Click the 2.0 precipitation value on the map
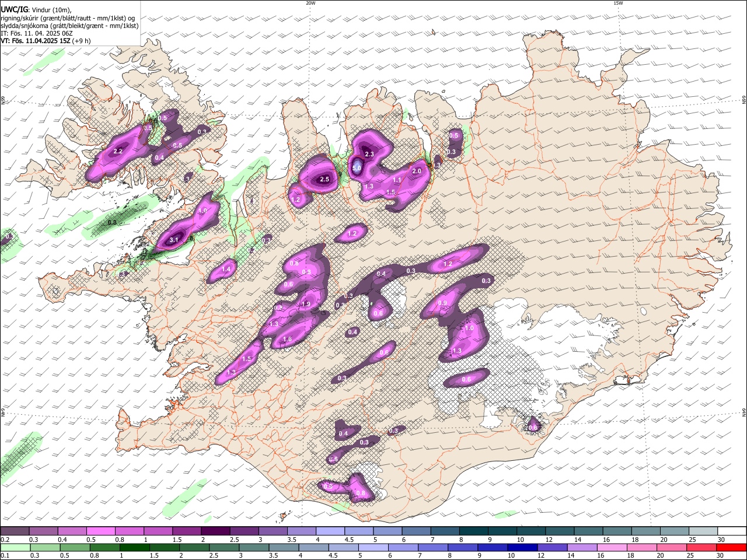The height and width of the screenshot is (560, 747). 417,171
